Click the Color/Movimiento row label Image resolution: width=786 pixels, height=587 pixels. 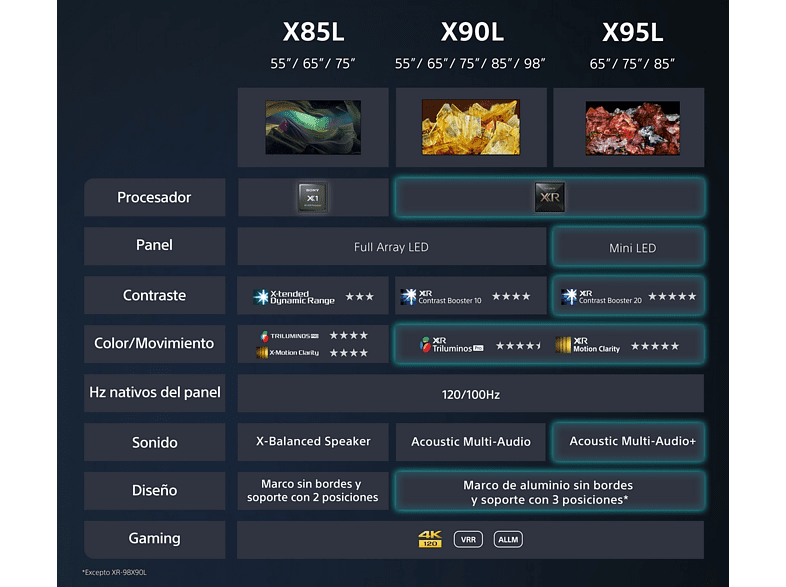pyautogui.click(x=154, y=343)
